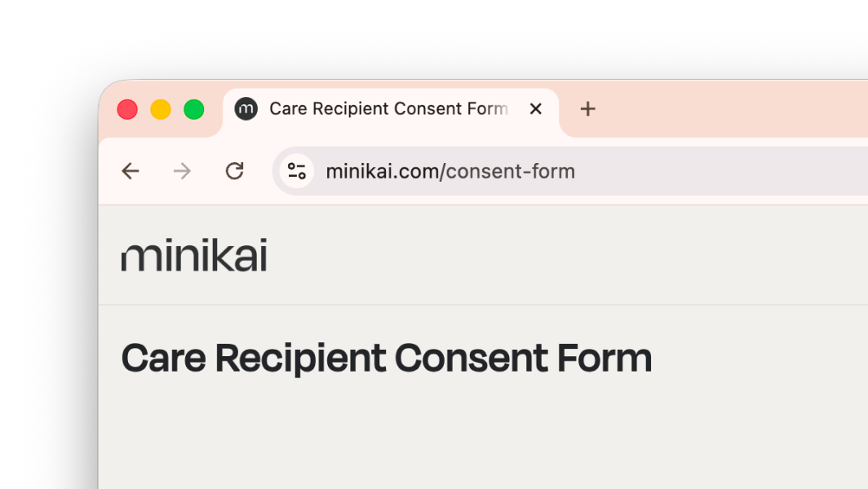This screenshot has width=868, height=489.
Task: Click the minikai logo in page header
Action: (194, 256)
